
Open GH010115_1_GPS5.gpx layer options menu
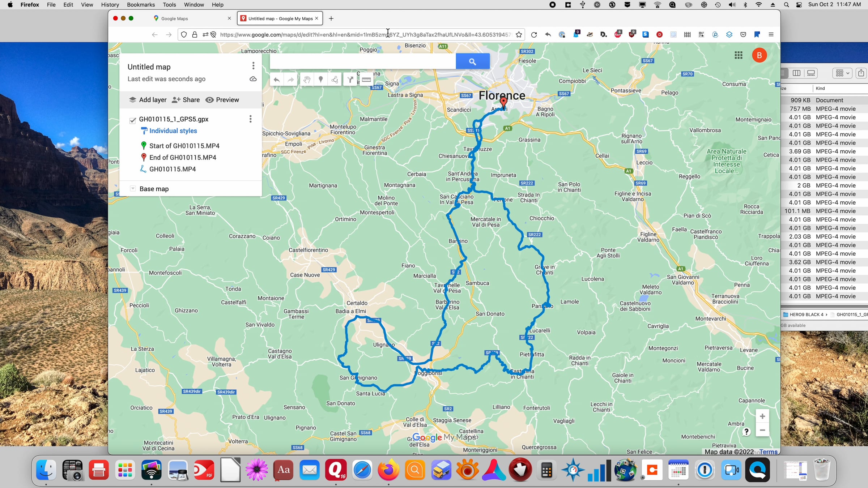click(x=250, y=119)
